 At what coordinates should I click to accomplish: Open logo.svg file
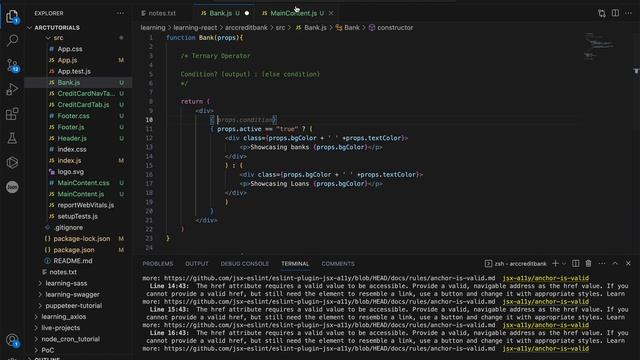coord(71,172)
